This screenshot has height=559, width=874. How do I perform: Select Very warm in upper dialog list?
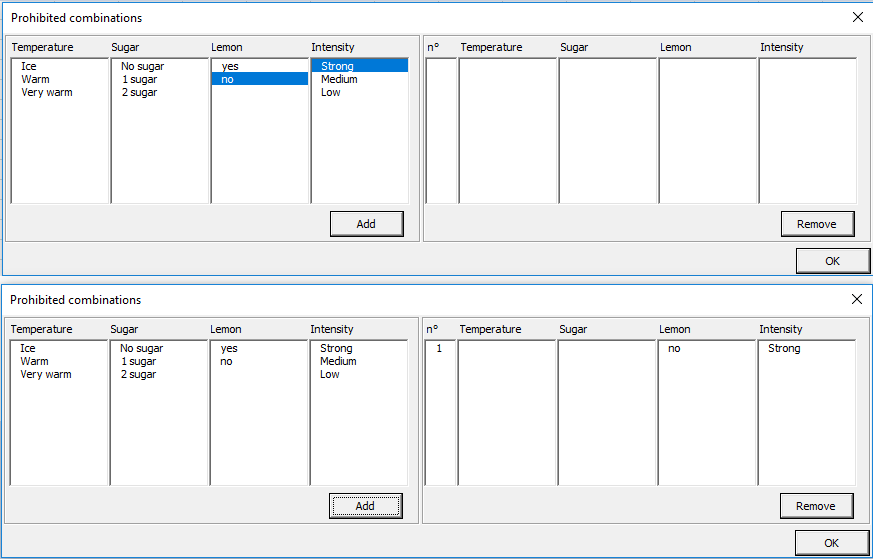click(x=46, y=93)
